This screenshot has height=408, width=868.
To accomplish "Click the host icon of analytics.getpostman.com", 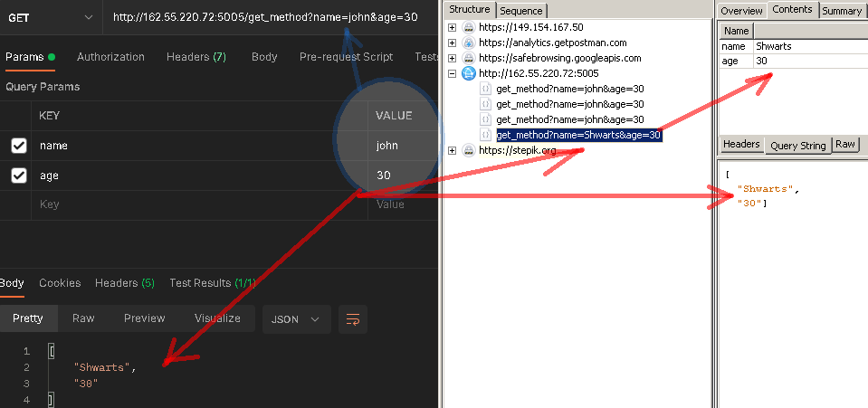I will (x=468, y=43).
